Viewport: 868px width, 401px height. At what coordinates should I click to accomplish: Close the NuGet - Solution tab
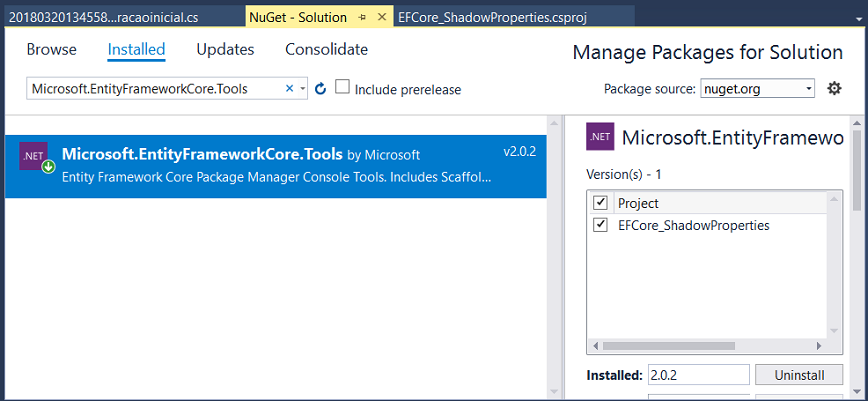(381, 17)
